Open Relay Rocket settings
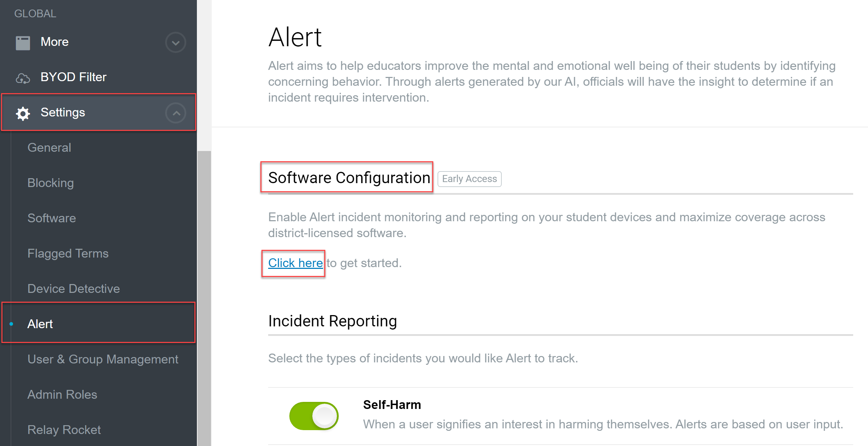The height and width of the screenshot is (446, 868). [64, 429]
